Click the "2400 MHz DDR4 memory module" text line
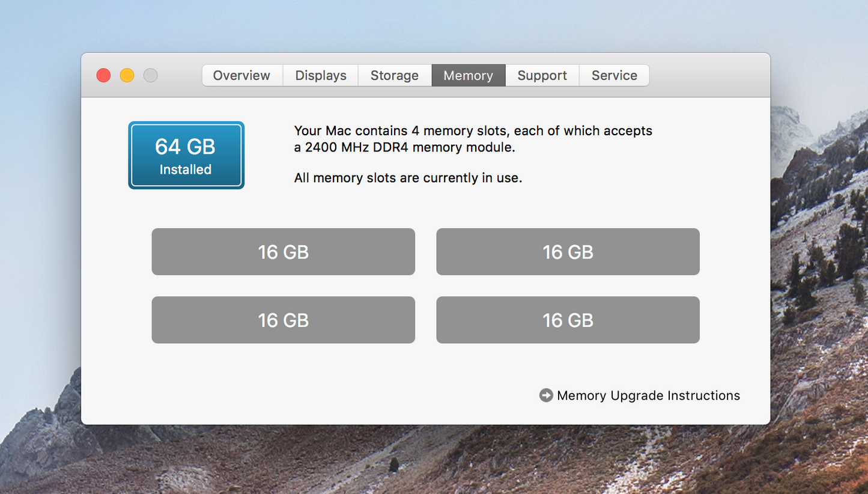This screenshot has width=868, height=494. tap(404, 147)
